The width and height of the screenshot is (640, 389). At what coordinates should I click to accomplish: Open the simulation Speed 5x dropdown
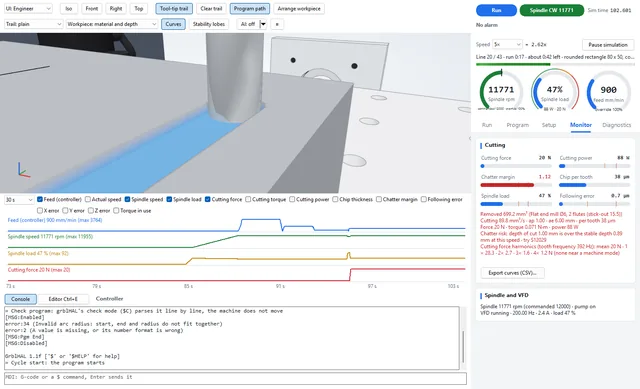pyautogui.click(x=507, y=44)
